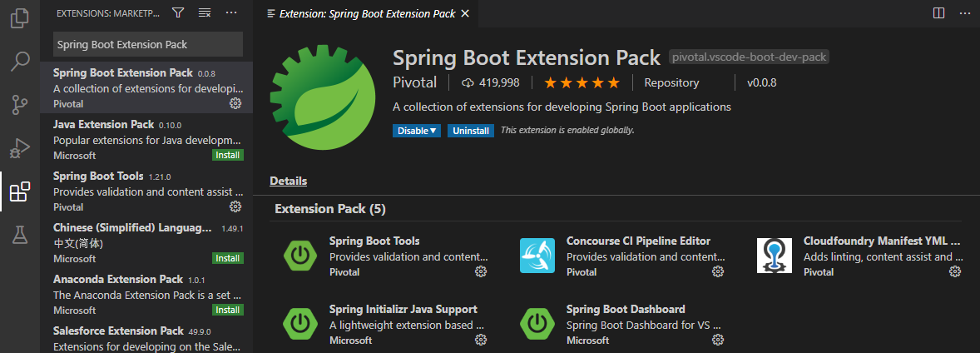Image resolution: width=980 pixels, height=353 pixels.
Task: Install the Anaconda Extension Pack
Action: tap(227, 310)
